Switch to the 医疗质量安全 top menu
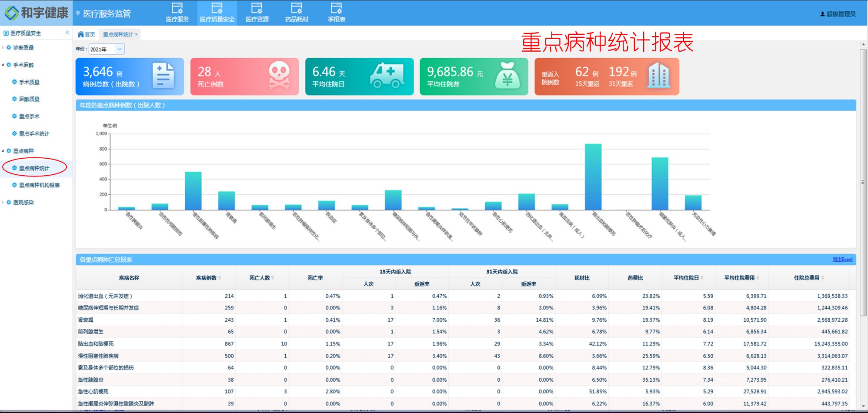This screenshot has width=868, height=413. 217,12
